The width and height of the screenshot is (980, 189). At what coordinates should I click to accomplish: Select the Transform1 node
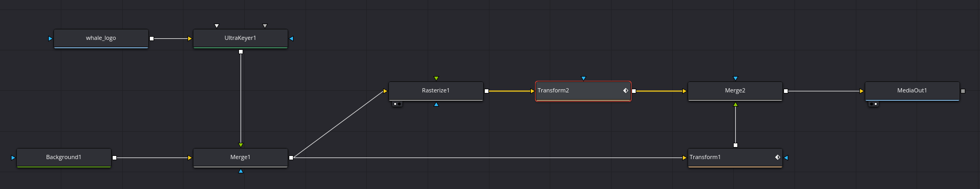coord(735,157)
